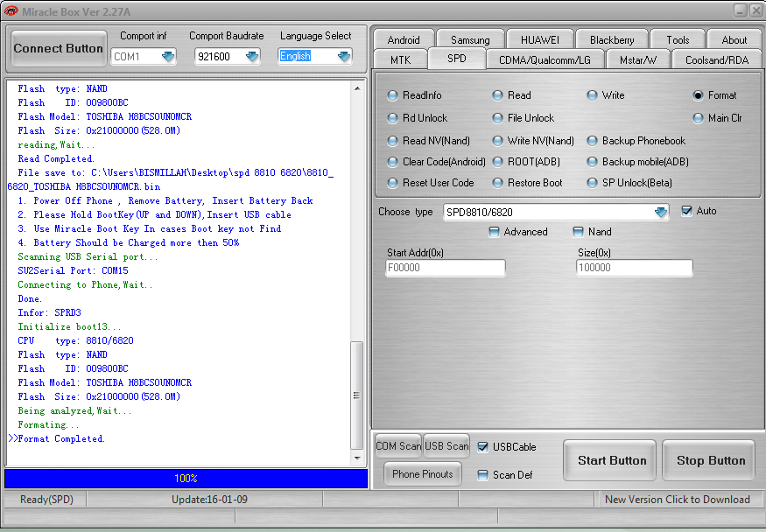Select the SPD tab
This screenshot has width=766, height=532.
point(457,59)
